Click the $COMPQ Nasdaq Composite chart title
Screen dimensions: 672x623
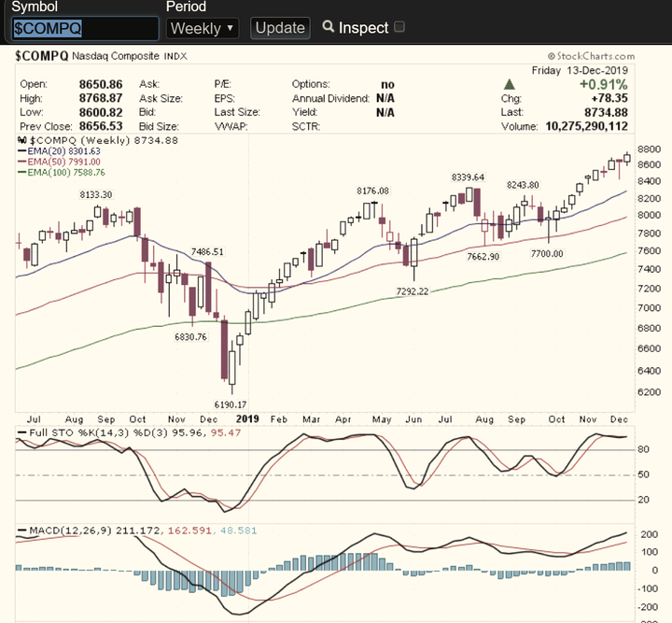click(101, 56)
